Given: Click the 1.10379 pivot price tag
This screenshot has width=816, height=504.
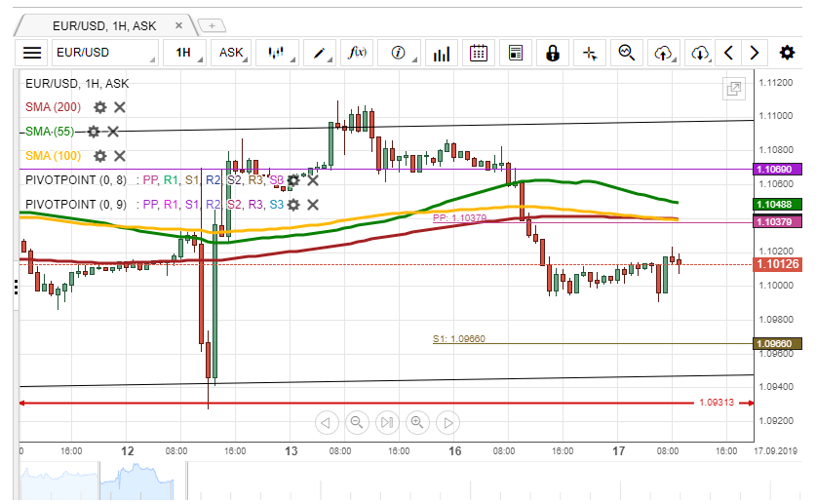Looking at the screenshot, I should coord(777,222).
